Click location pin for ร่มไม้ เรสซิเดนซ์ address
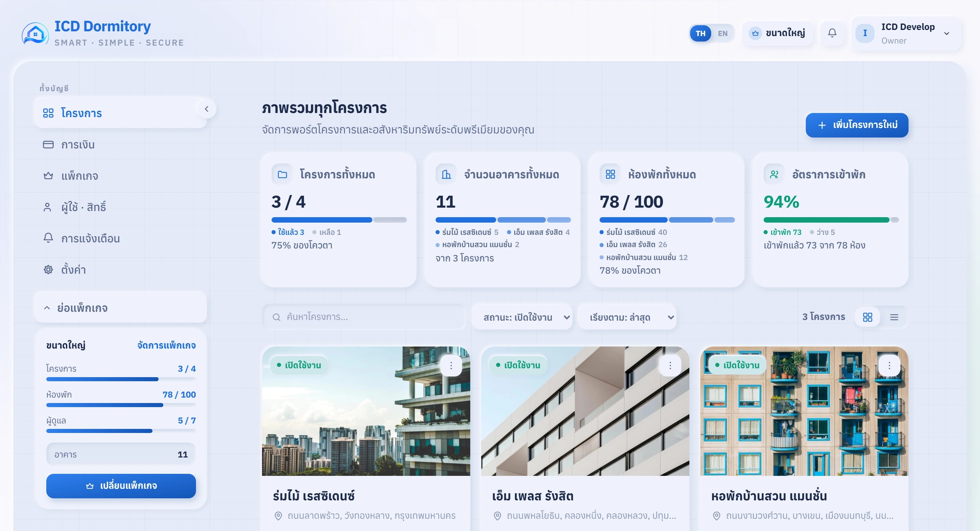Viewport: 980px width, 531px height. pyautogui.click(x=278, y=516)
